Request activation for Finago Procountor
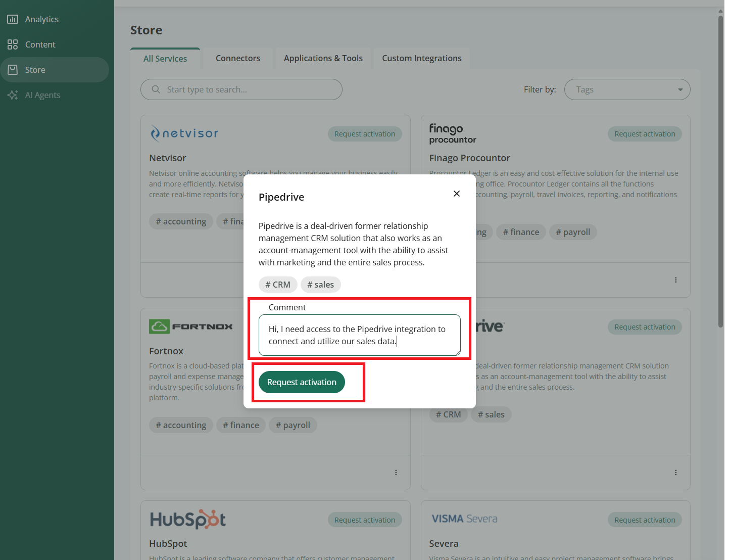731x560 pixels. click(x=645, y=134)
